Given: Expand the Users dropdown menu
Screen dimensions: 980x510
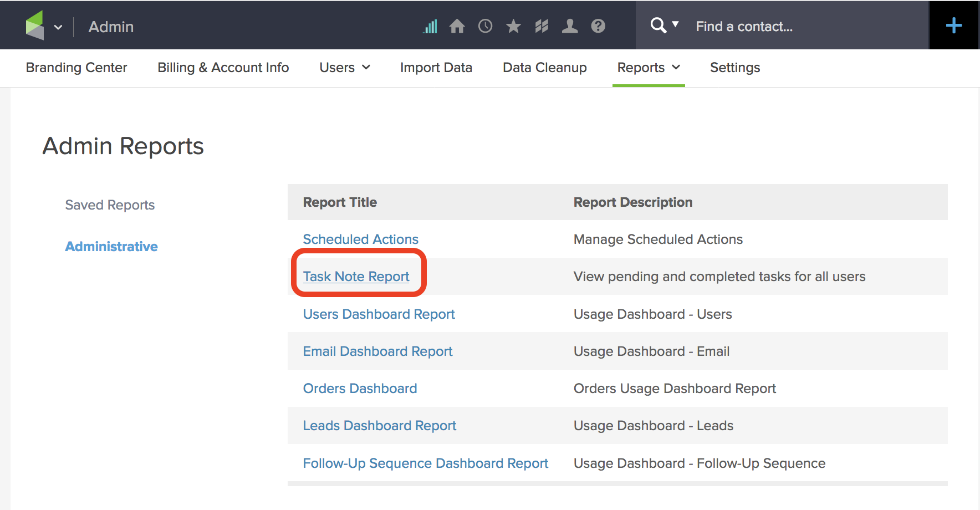Looking at the screenshot, I should (344, 68).
